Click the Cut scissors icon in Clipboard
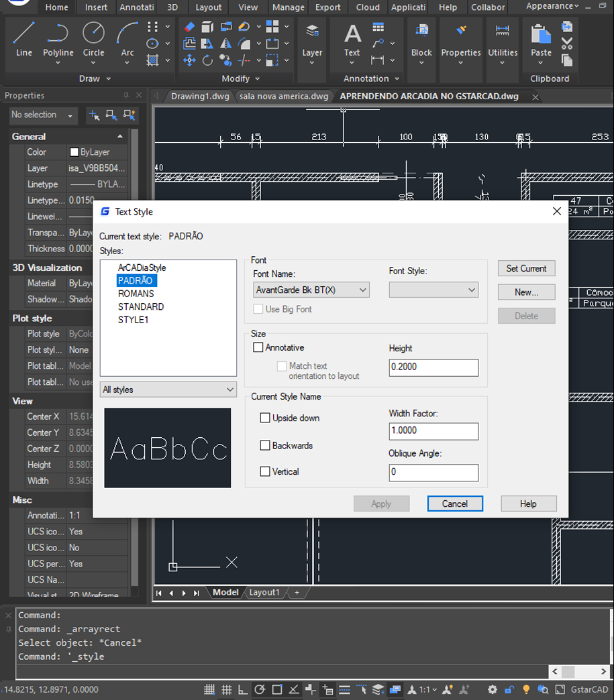 click(567, 44)
